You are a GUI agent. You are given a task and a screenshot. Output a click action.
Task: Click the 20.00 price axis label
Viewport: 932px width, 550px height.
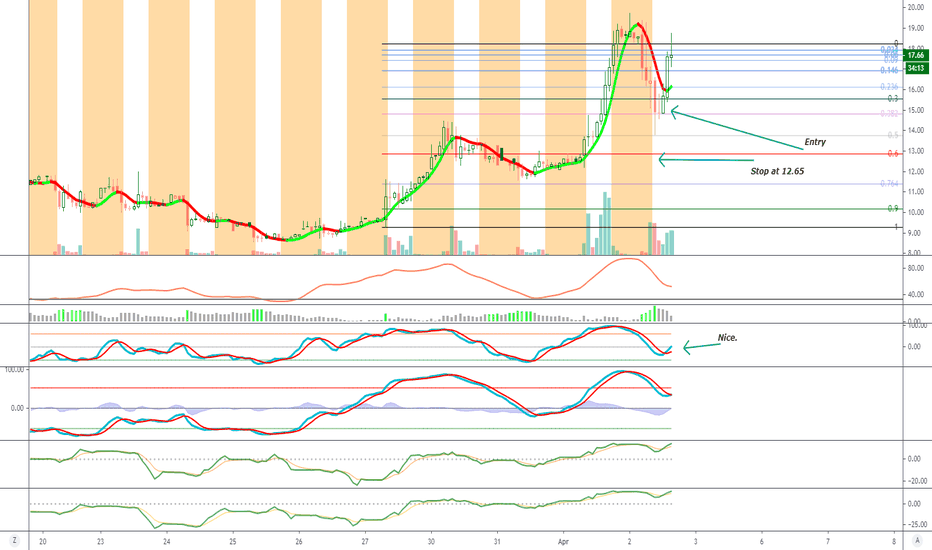(915, 7)
